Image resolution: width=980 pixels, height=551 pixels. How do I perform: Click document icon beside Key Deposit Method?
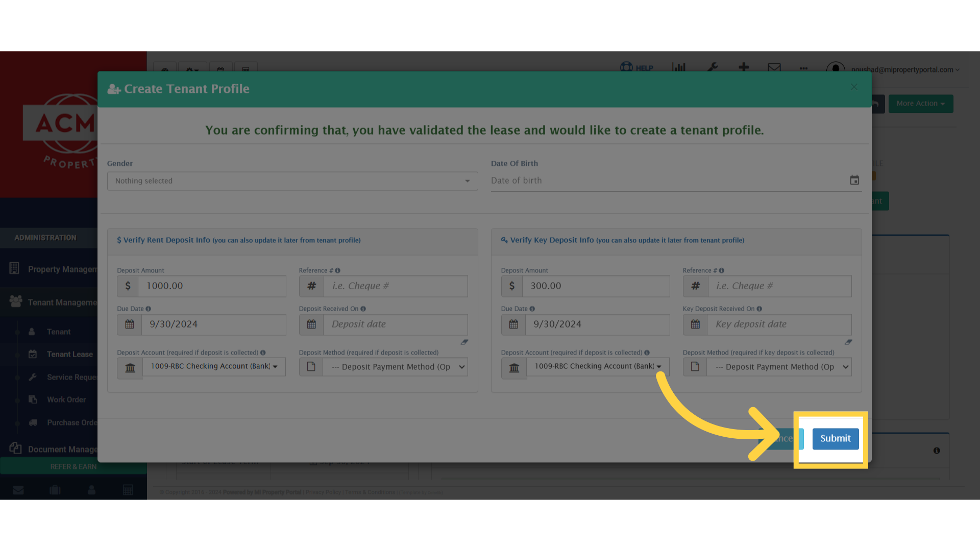[695, 367]
